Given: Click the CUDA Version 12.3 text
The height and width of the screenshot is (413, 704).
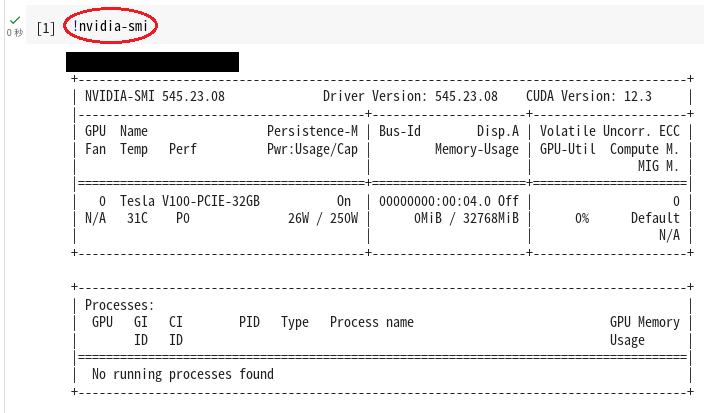Looking at the screenshot, I should [589, 96].
